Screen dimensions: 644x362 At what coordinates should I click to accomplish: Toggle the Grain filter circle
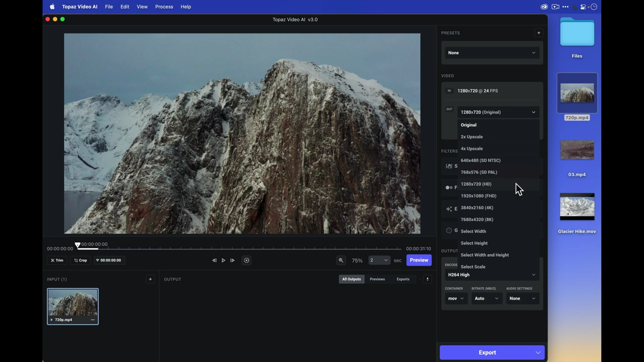[x=449, y=231]
